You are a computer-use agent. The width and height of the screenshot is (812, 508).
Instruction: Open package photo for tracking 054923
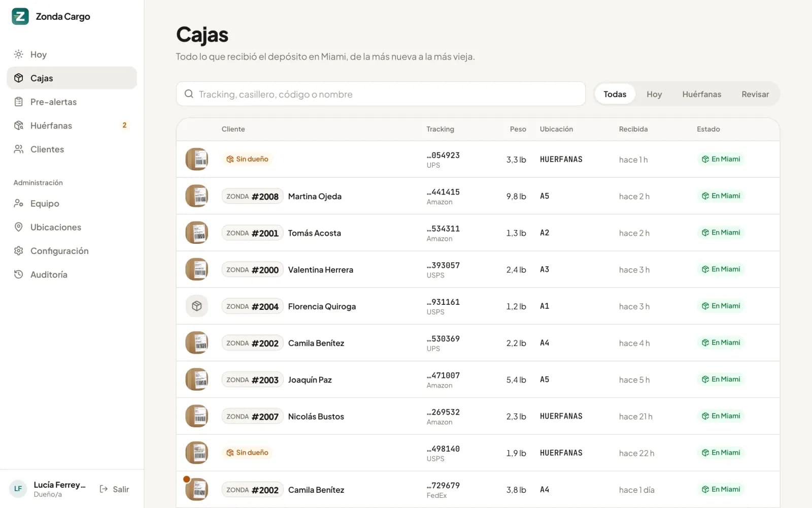point(197,160)
